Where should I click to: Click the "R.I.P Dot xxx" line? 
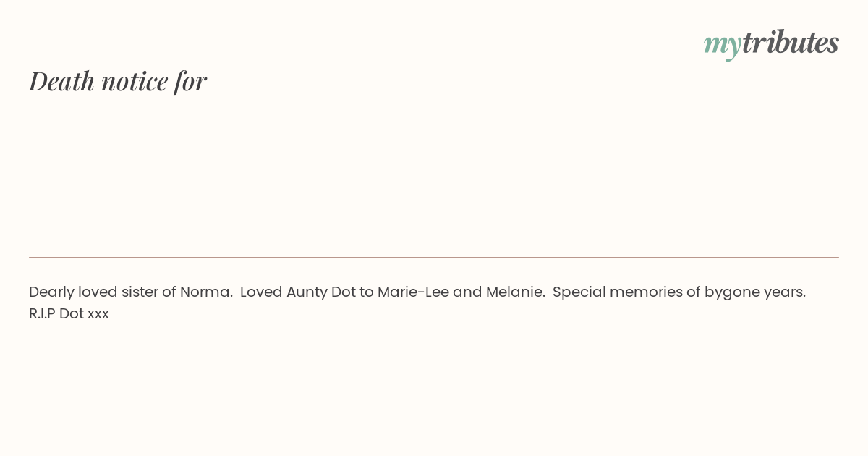pyautogui.click(x=69, y=313)
